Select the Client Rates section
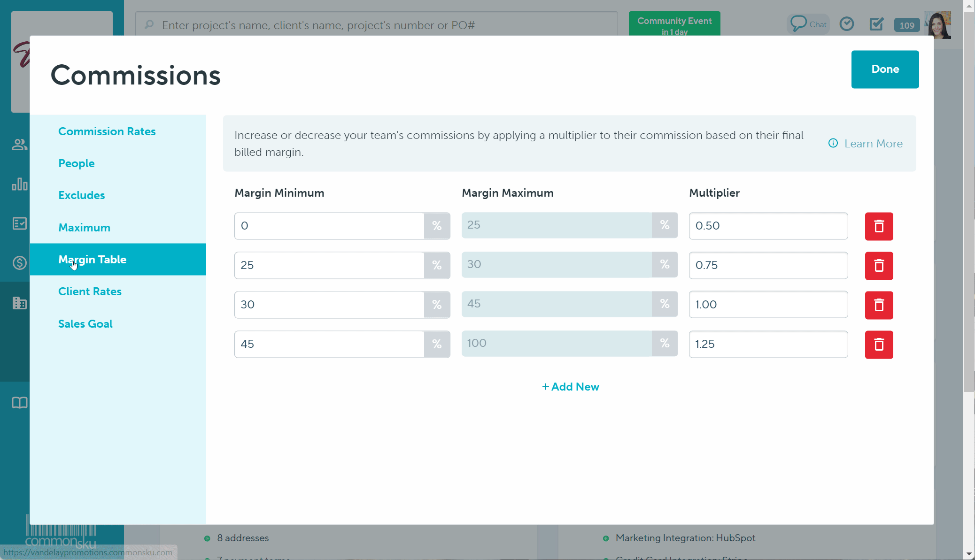 coord(90,291)
